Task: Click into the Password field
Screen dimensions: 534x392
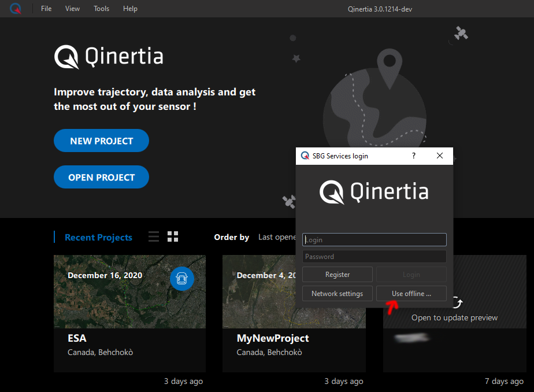Action: coord(374,257)
